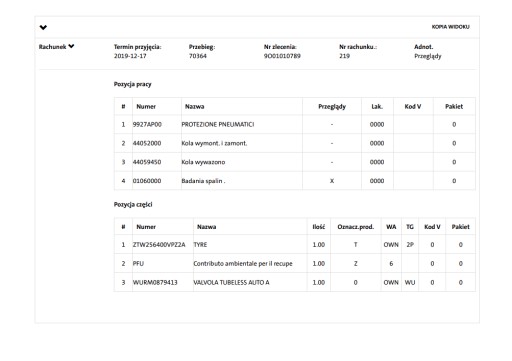512x361 pixels.
Task: Click the Oznacz.prod. column header
Action: pos(356,227)
